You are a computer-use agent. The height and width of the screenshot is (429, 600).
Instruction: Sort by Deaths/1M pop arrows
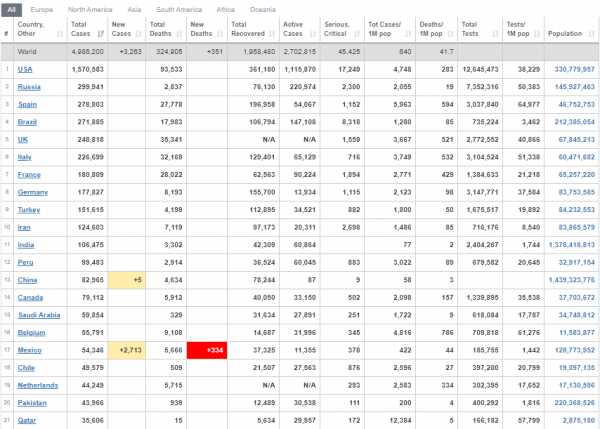point(450,34)
